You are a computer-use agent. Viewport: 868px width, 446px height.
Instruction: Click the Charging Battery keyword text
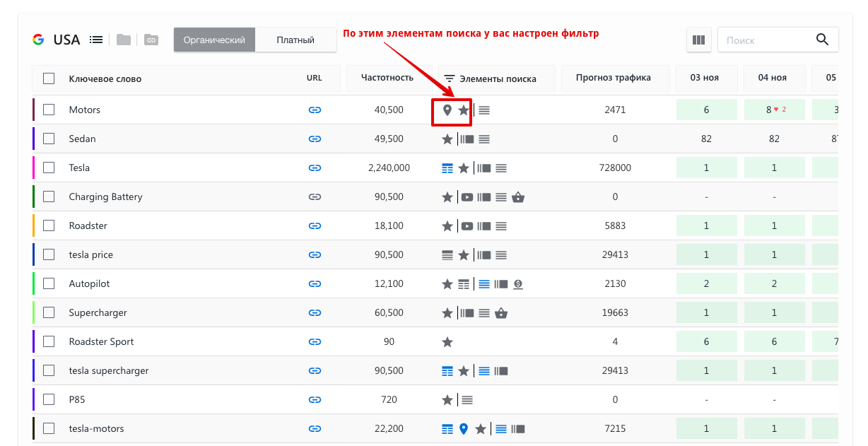105,196
